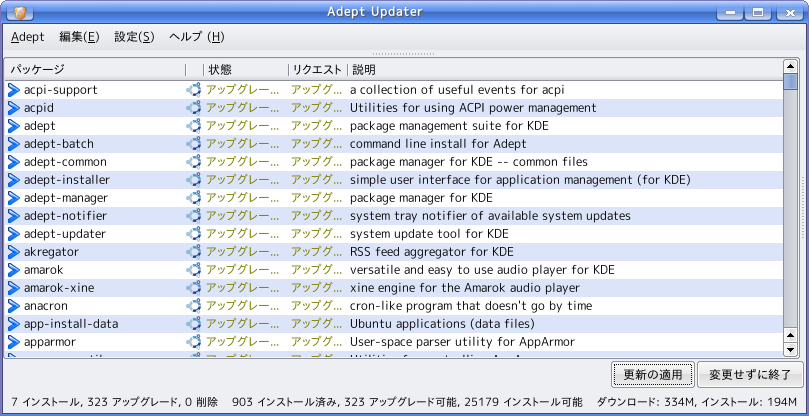Click description "Utilities for using ACPI power management"
This screenshot has width=809, height=416.
tap(473, 108)
